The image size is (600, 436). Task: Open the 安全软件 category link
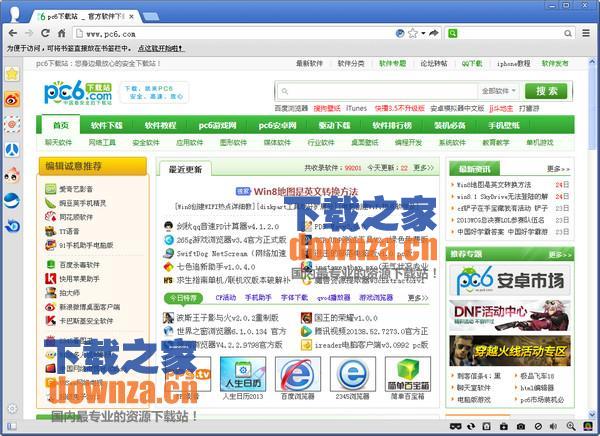(x=145, y=142)
